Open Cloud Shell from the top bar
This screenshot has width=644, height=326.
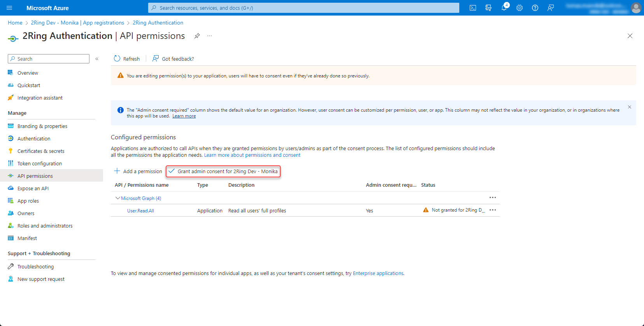tap(473, 8)
